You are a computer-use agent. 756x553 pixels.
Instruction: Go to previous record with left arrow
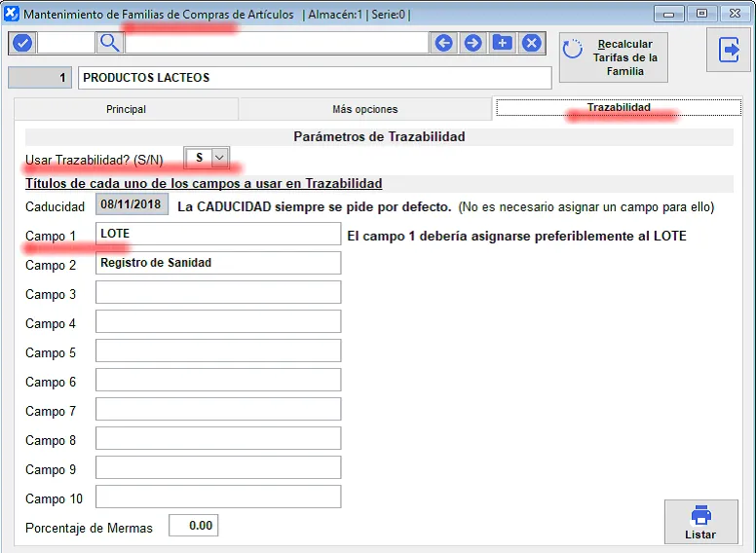[x=444, y=43]
